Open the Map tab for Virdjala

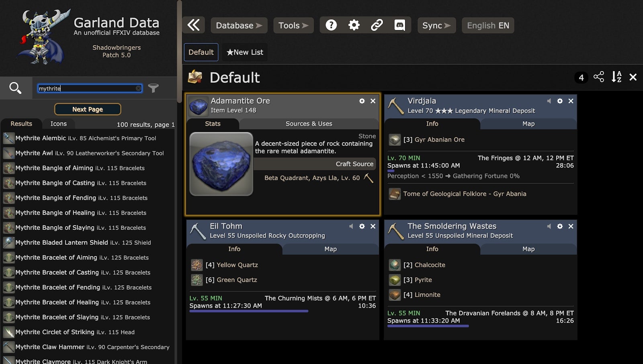click(528, 124)
